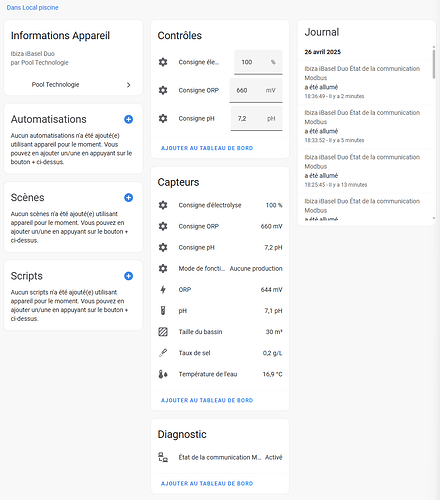This screenshot has height=500, width=440.
Task: Add a new automation with plus icon
Action: [128, 119]
